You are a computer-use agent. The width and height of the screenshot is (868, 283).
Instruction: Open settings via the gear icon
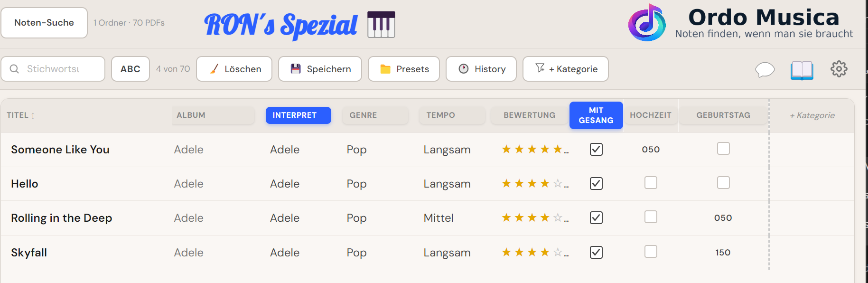(x=839, y=69)
